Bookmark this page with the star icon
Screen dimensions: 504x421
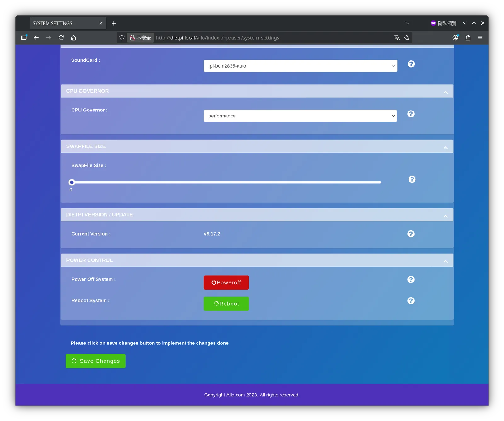407,38
